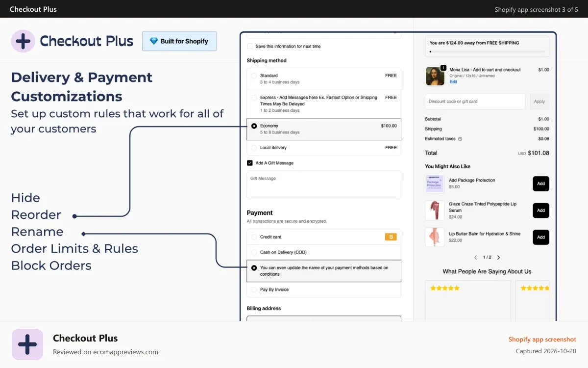Click the Reorder feature label
The image size is (588, 368).
(36, 215)
